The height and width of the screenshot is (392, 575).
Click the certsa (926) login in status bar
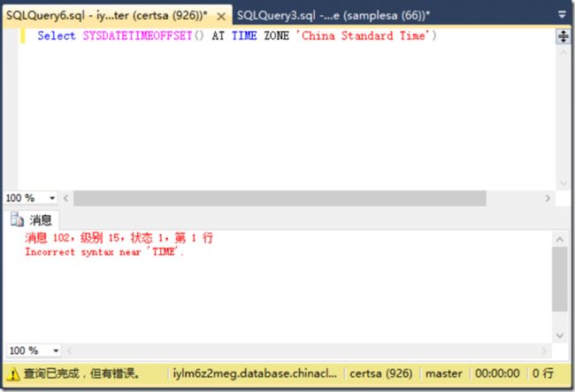381,373
